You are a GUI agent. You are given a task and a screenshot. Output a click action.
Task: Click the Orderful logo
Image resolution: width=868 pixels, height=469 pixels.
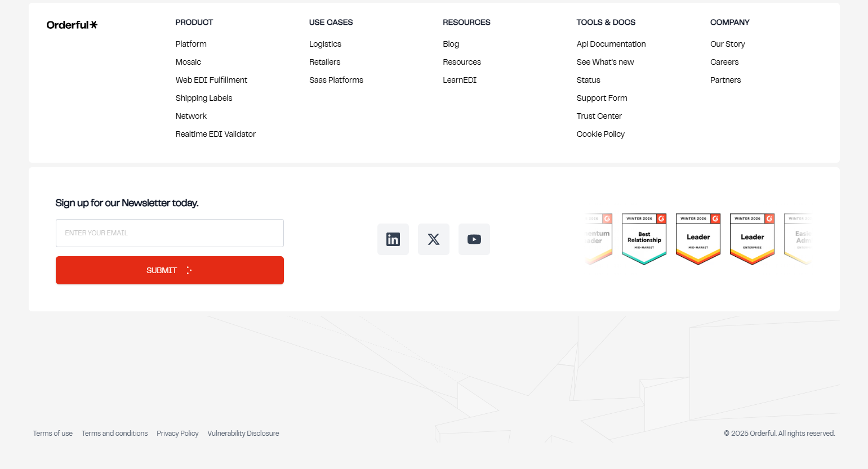[72, 25]
